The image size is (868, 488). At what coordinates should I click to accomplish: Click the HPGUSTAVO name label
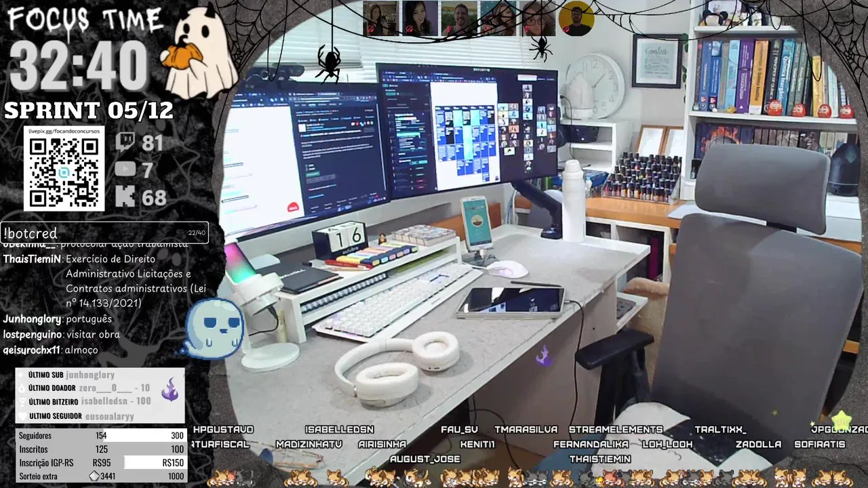(223, 430)
